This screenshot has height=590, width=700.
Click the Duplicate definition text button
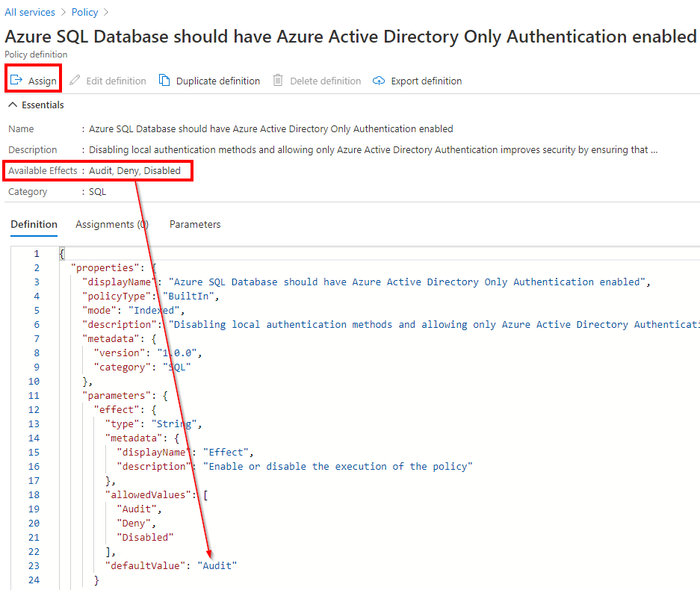[218, 81]
